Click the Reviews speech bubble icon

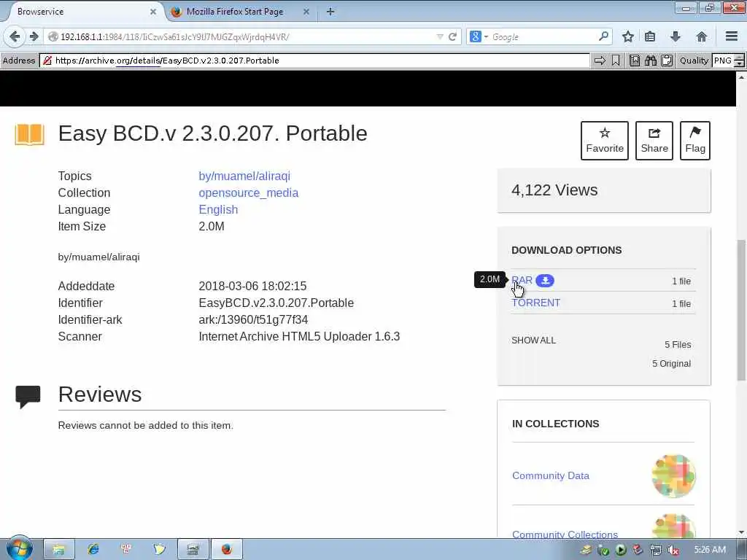[28, 397]
